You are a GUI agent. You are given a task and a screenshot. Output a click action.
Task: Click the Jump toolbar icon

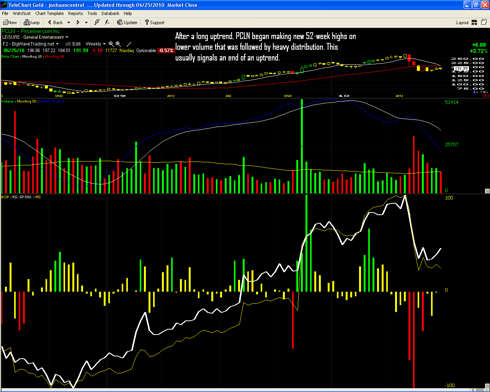31,22
